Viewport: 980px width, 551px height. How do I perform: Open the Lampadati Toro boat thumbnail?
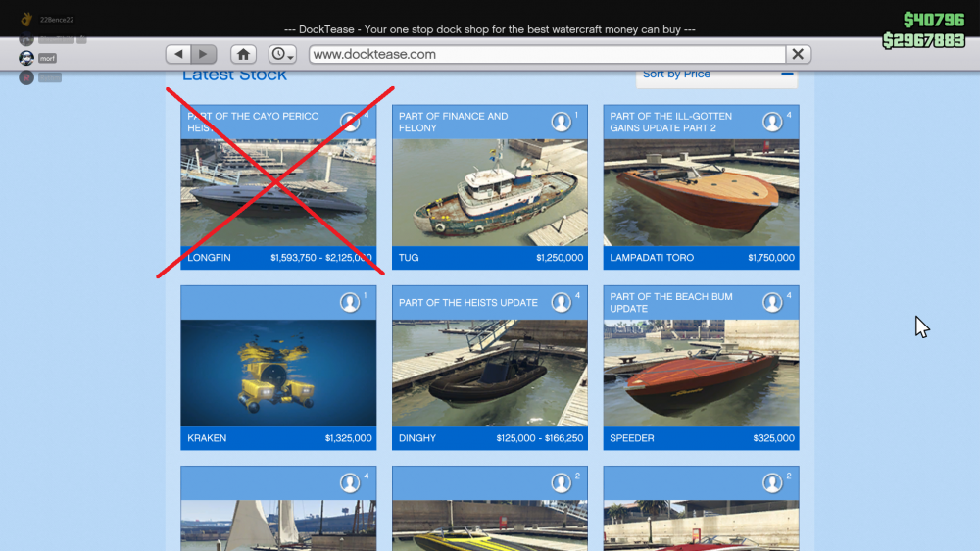coord(702,192)
